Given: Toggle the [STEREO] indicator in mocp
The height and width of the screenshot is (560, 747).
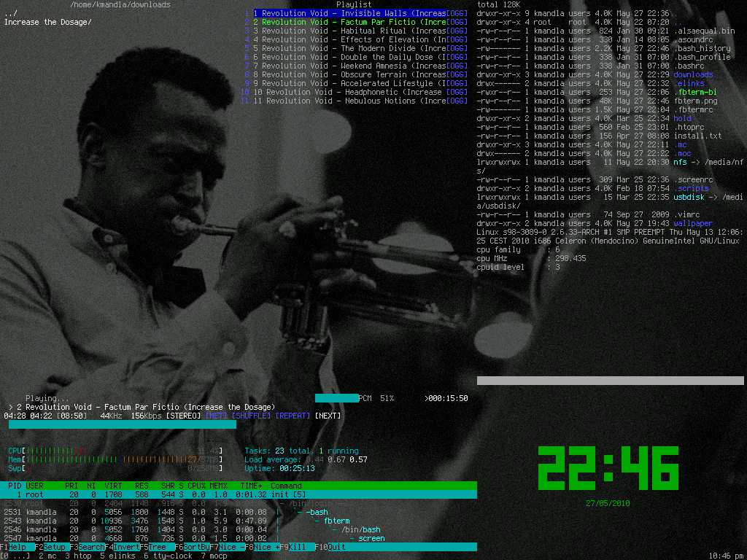Looking at the screenshot, I should 183,416.
